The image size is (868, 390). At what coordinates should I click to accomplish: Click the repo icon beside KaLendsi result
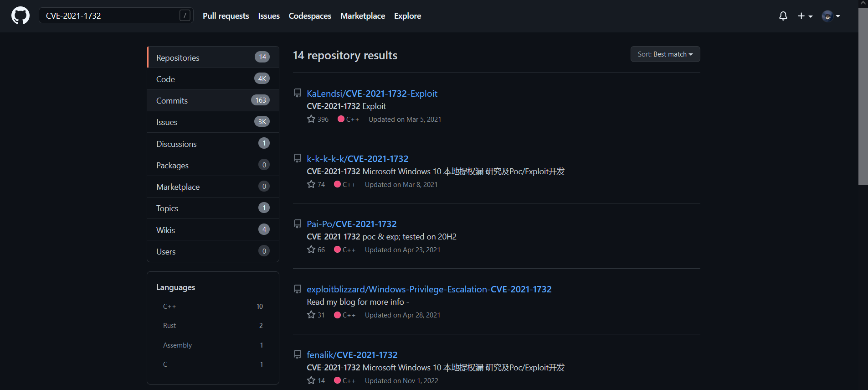pyautogui.click(x=298, y=93)
